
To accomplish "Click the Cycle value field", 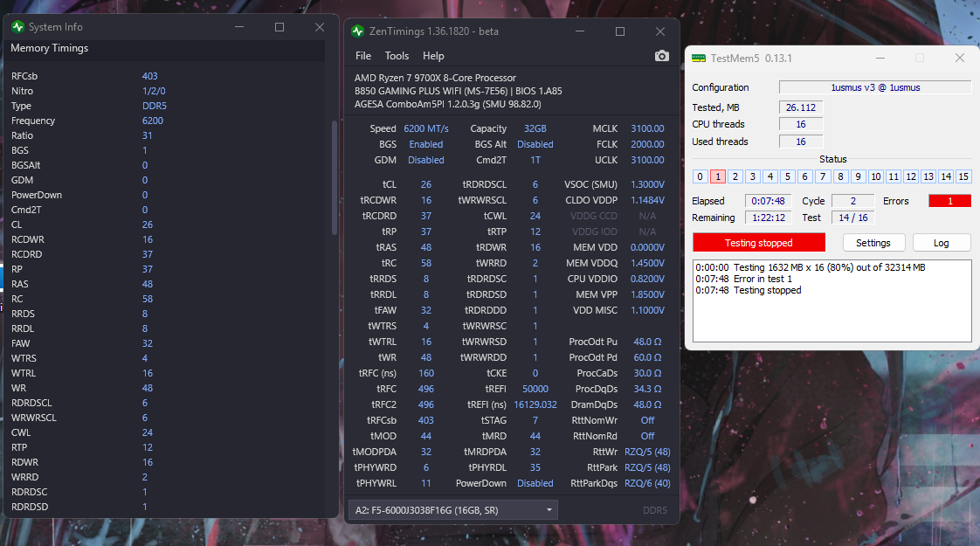I will click(853, 201).
